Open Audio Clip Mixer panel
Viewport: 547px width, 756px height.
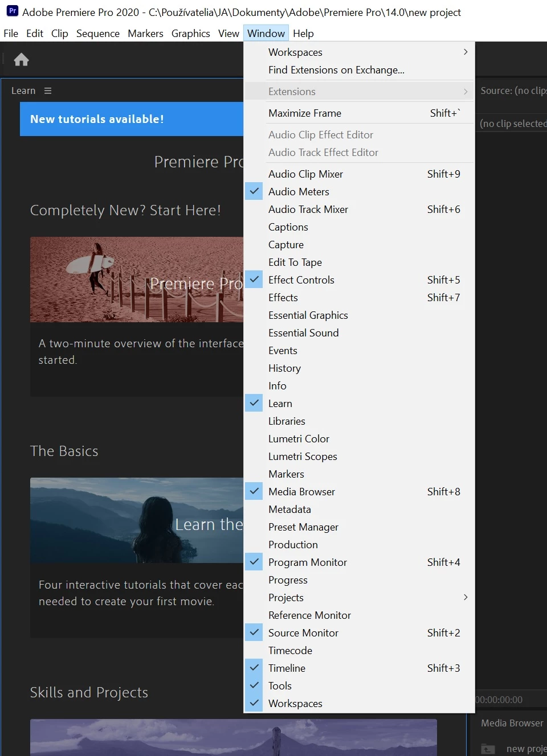pyautogui.click(x=359, y=174)
